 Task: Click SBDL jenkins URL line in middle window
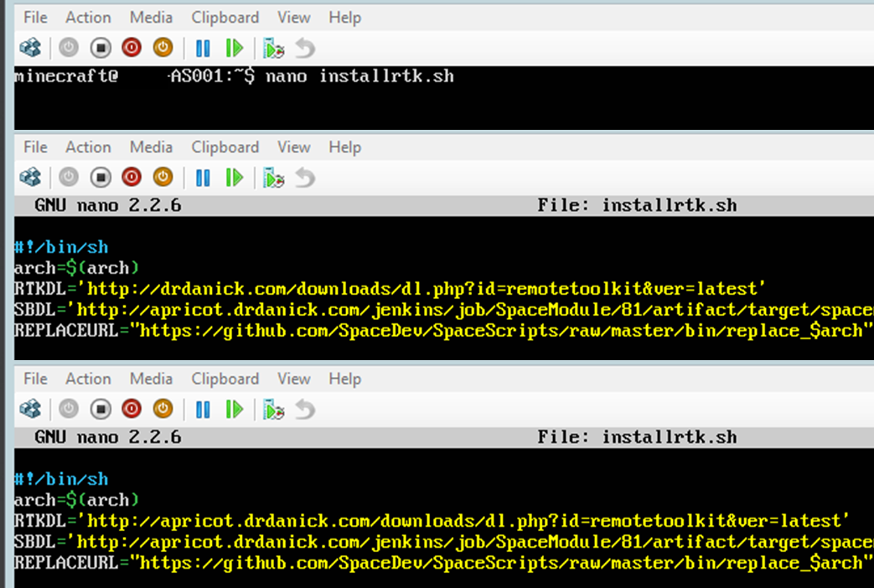(x=443, y=310)
